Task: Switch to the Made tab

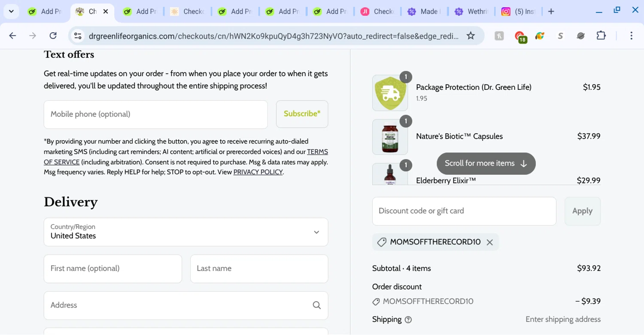Action: click(423, 12)
